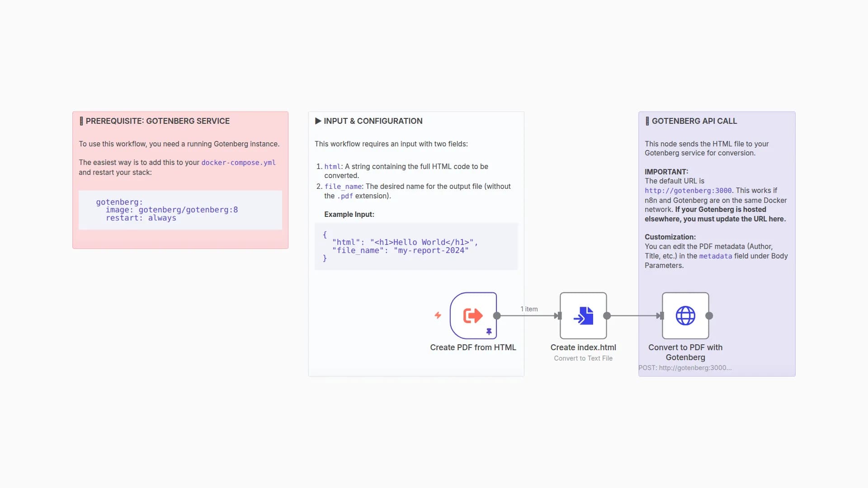Click the input port of Gotenberg node

tap(662, 316)
